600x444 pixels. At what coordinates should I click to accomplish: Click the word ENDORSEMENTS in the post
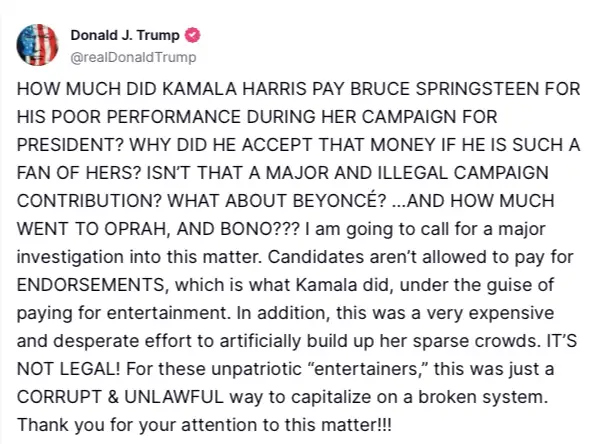(91, 285)
